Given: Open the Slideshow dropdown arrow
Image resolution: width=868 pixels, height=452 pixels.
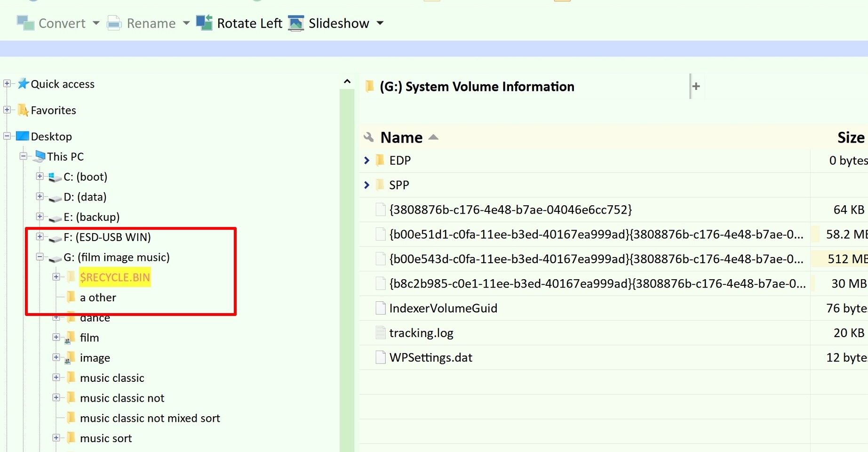Looking at the screenshot, I should 380,23.
